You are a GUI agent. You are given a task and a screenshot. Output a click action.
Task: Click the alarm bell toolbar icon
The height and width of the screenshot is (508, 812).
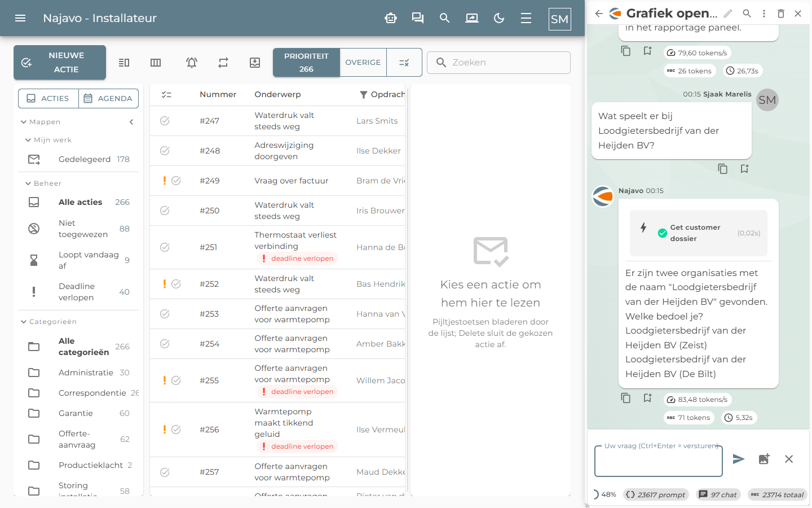tap(192, 63)
